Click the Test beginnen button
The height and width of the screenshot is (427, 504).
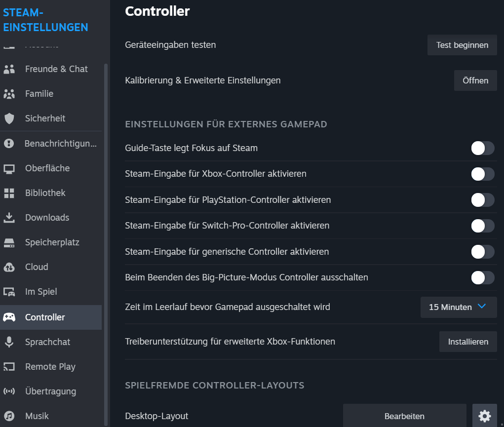click(462, 45)
